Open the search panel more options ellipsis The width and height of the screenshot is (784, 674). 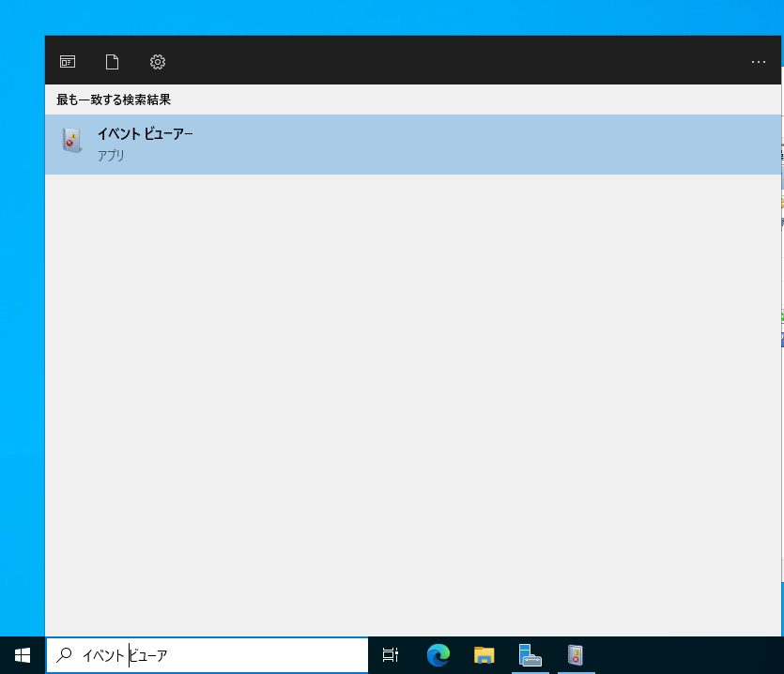point(758,62)
